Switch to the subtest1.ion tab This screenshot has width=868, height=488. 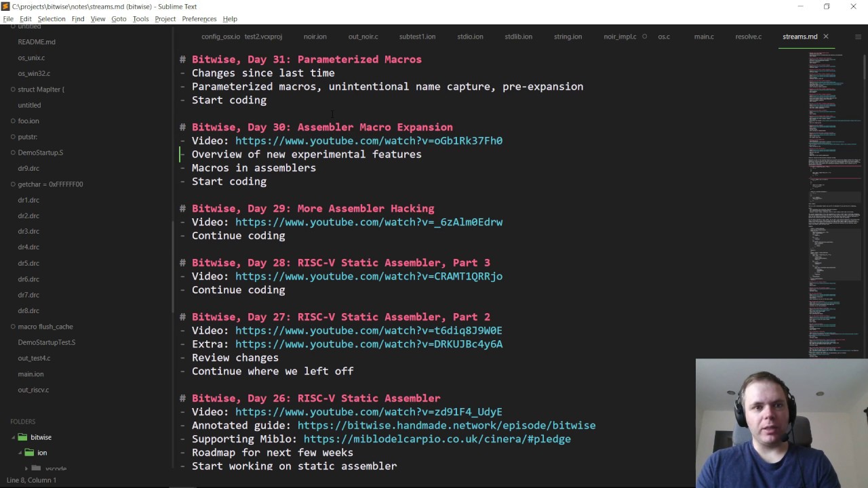(x=417, y=37)
